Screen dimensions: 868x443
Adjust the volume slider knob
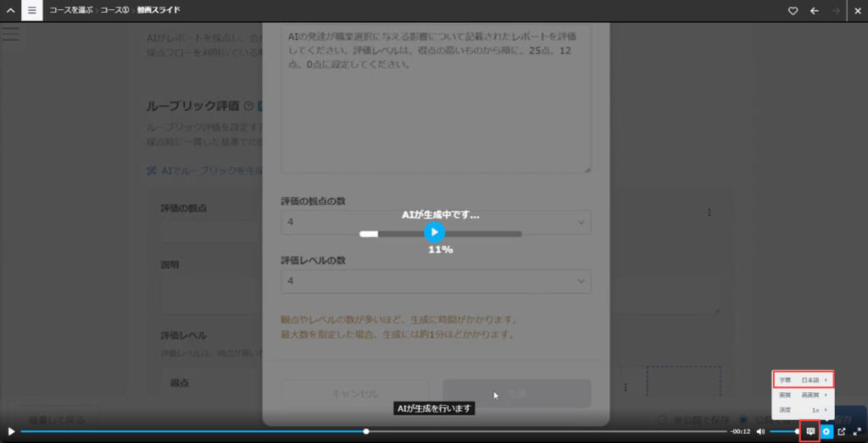pos(797,431)
